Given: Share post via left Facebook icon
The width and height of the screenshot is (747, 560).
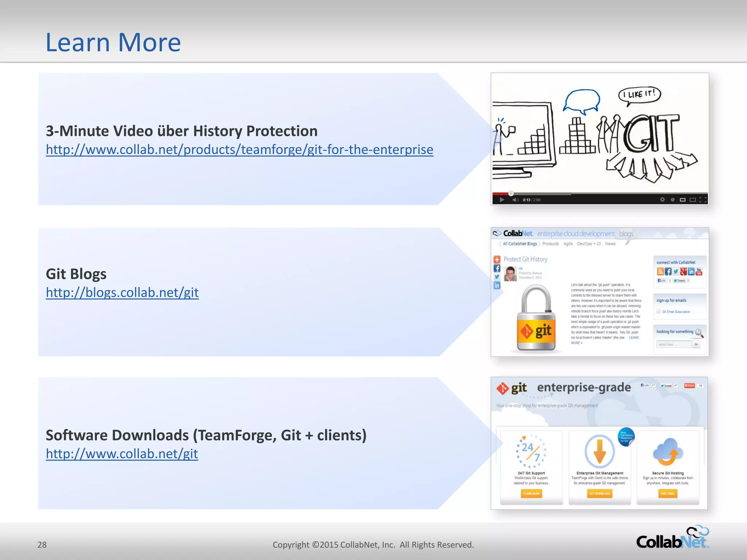Looking at the screenshot, I should click(x=497, y=268).
